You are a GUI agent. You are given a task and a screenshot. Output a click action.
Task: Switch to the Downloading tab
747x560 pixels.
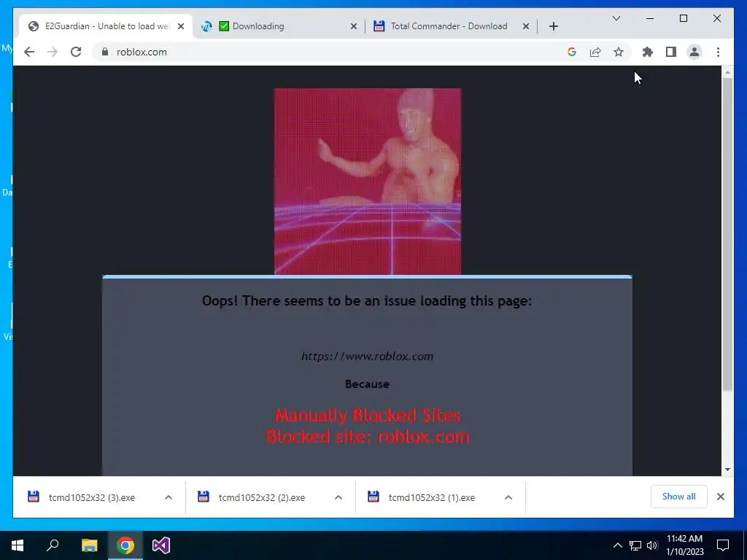tap(279, 26)
